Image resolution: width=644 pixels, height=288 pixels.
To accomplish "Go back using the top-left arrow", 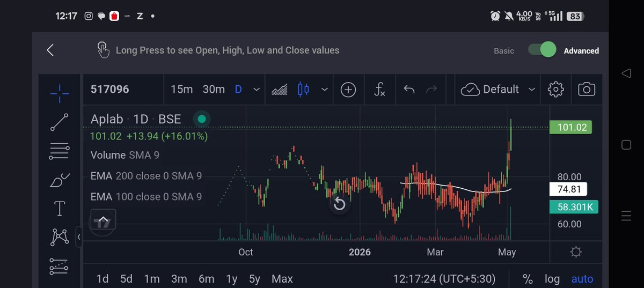I will click(x=50, y=50).
